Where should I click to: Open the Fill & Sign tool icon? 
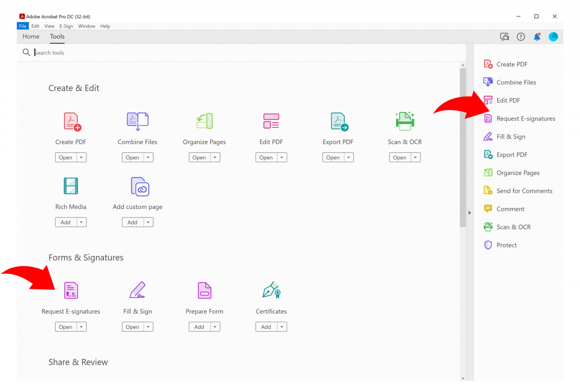tap(137, 290)
